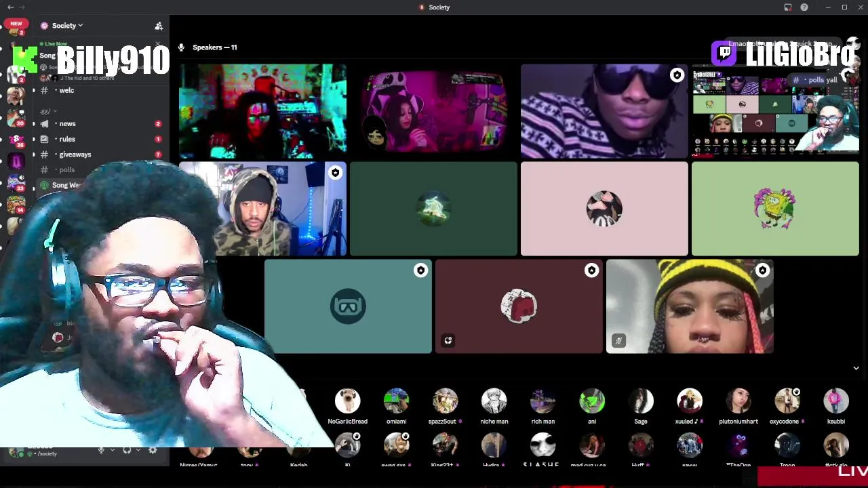The height and width of the screenshot is (488, 868).
Task: Open the server icon with 35 badge
Action: tap(16, 139)
